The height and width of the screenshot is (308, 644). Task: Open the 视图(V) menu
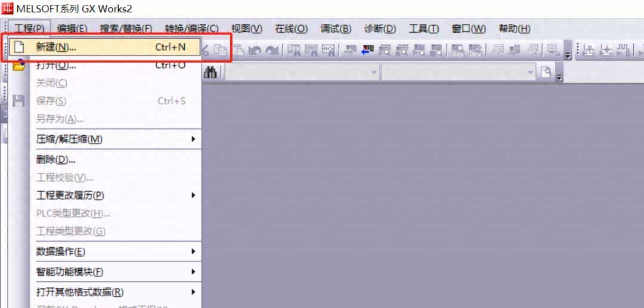click(x=247, y=29)
